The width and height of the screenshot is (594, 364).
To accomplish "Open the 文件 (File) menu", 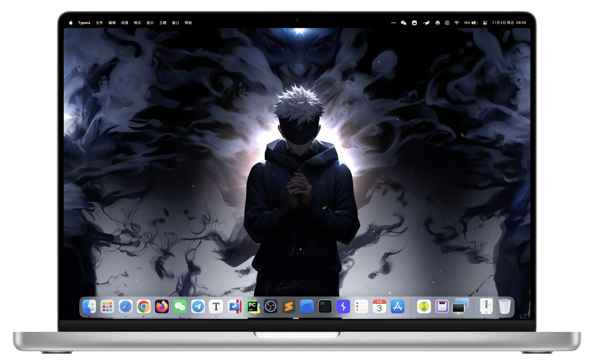I will pos(99,23).
